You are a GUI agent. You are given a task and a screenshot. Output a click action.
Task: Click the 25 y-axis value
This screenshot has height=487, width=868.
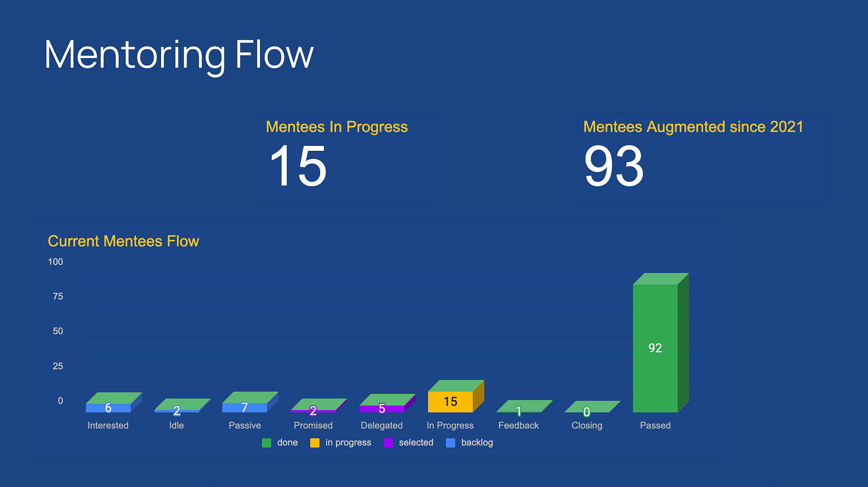(x=58, y=367)
